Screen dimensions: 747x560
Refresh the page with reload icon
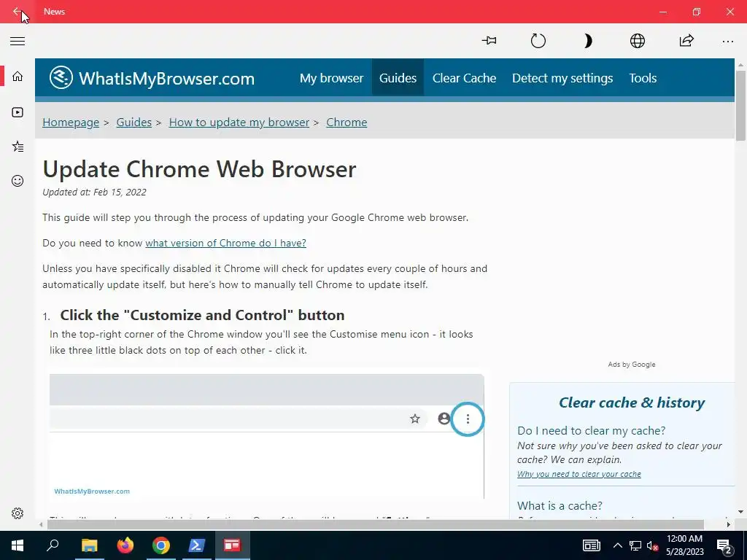pos(538,41)
